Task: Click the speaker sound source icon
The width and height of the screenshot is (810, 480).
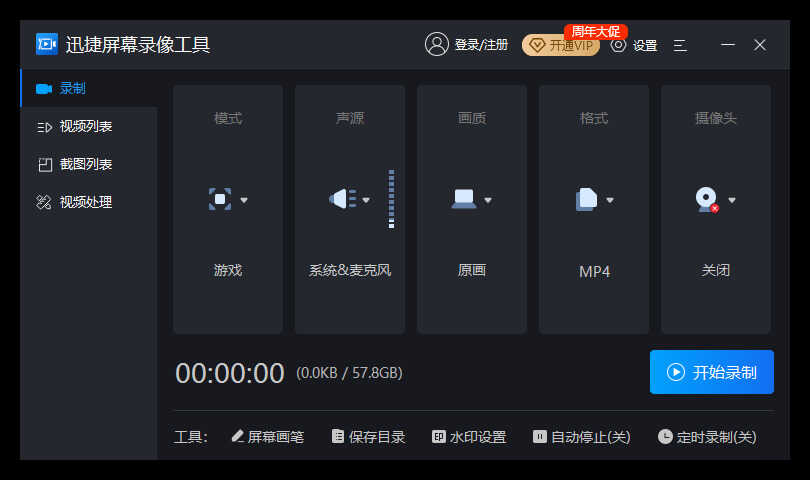Action: point(342,199)
